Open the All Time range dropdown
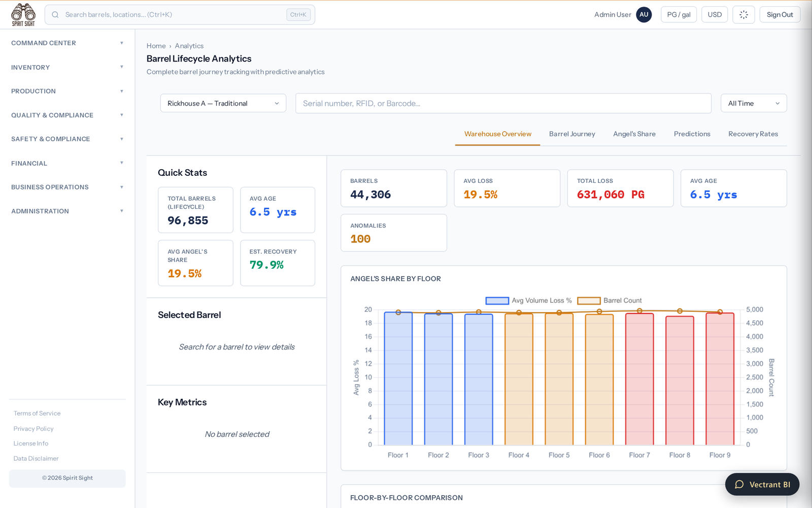This screenshot has height=508, width=812. click(x=754, y=103)
